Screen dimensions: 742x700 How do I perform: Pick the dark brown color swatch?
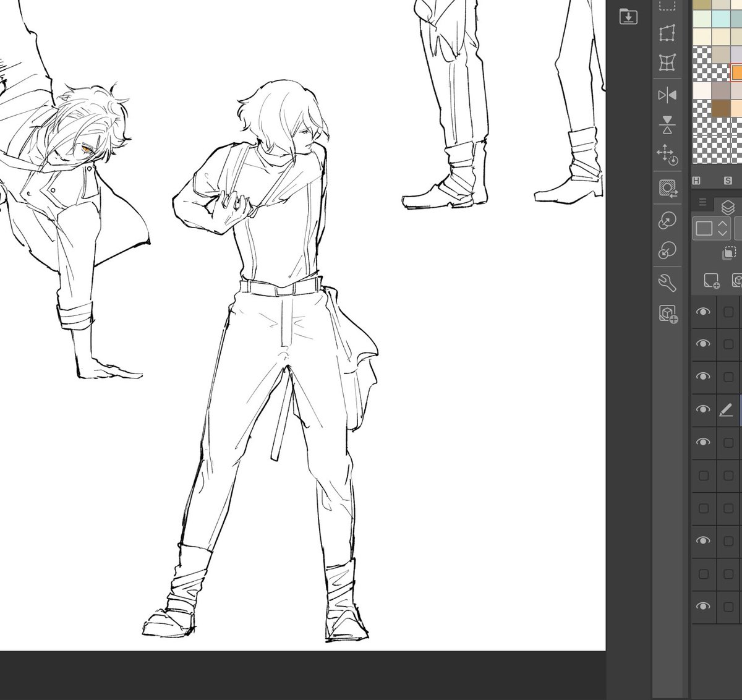(x=721, y=109)
